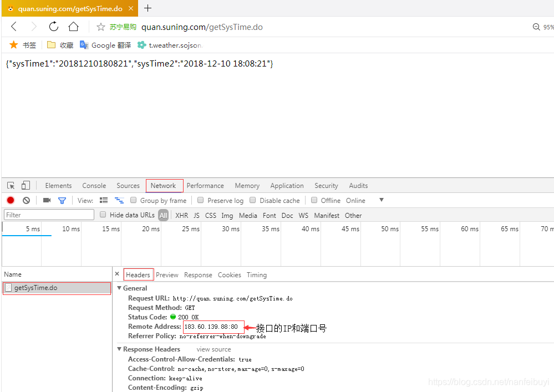This screenshot has height=392, width=554.
Task: Open the Online throttling dropdown
Action: (381, 200)
